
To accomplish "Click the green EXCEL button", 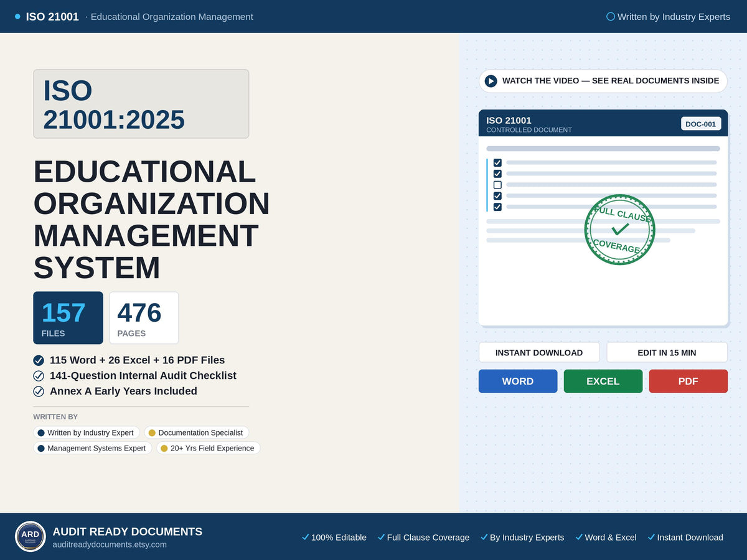I will (603, 381).
